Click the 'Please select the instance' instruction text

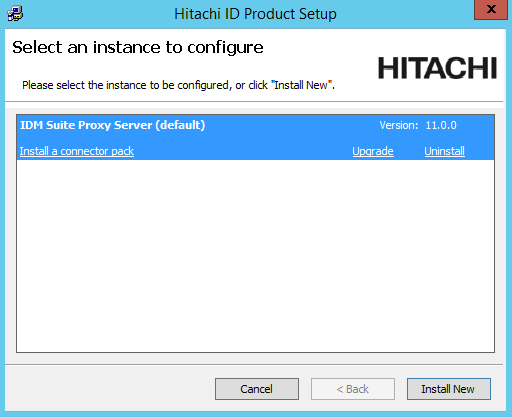click(178, 85)
